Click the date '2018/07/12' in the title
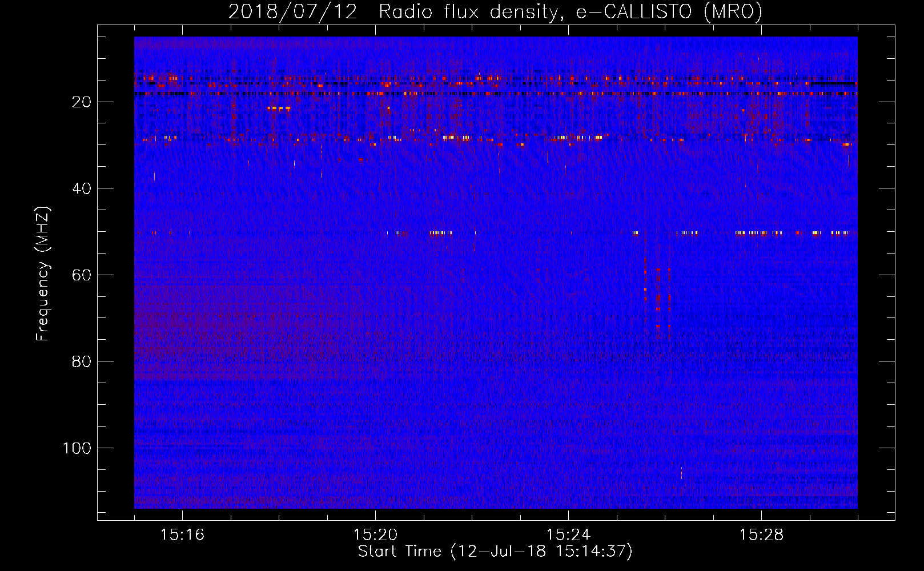Viewport: 924px width, 571px height. [x=293, y=12]
